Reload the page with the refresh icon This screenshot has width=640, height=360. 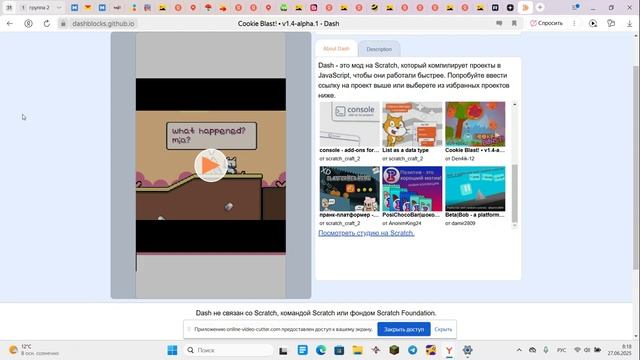point(47,24)
